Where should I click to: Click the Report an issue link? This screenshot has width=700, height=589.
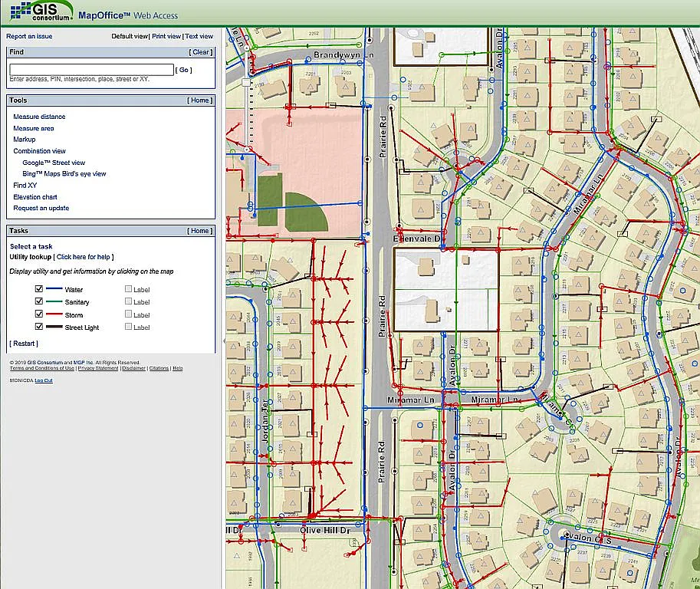pos(29,36)
